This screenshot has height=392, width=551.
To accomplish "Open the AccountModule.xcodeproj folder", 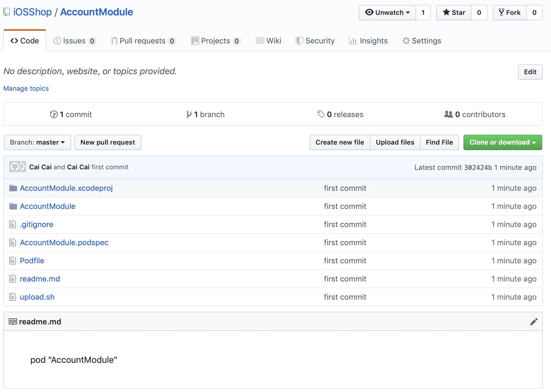I will tap(66, 188).
